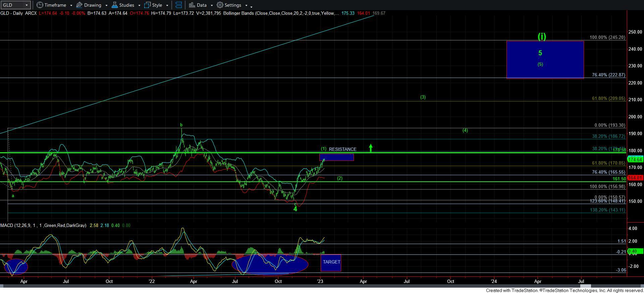Click the bid 'B=174.63' value
Viewport: 644px width, 293px height.
96,13
